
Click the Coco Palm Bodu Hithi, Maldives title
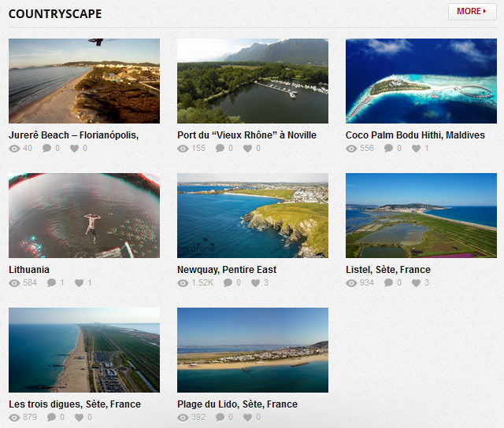tap(415, 135)
